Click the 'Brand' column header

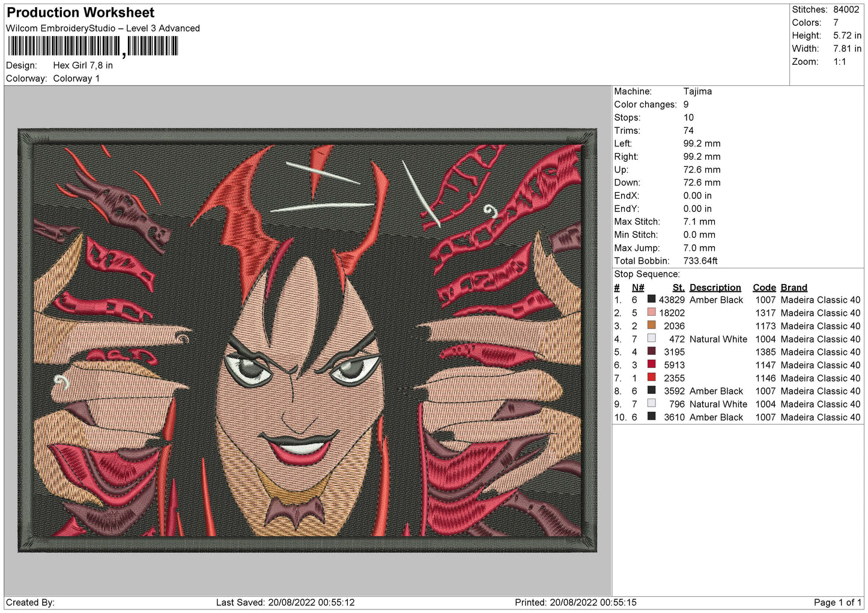[x=794, y=288]
